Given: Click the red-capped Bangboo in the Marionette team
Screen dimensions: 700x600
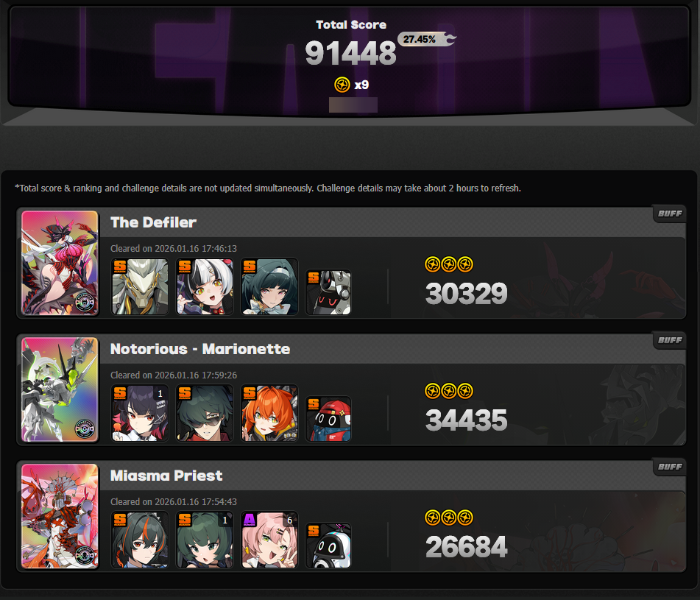Looking at the screenshot, I should pyautogui.click(x=328, y=419).
